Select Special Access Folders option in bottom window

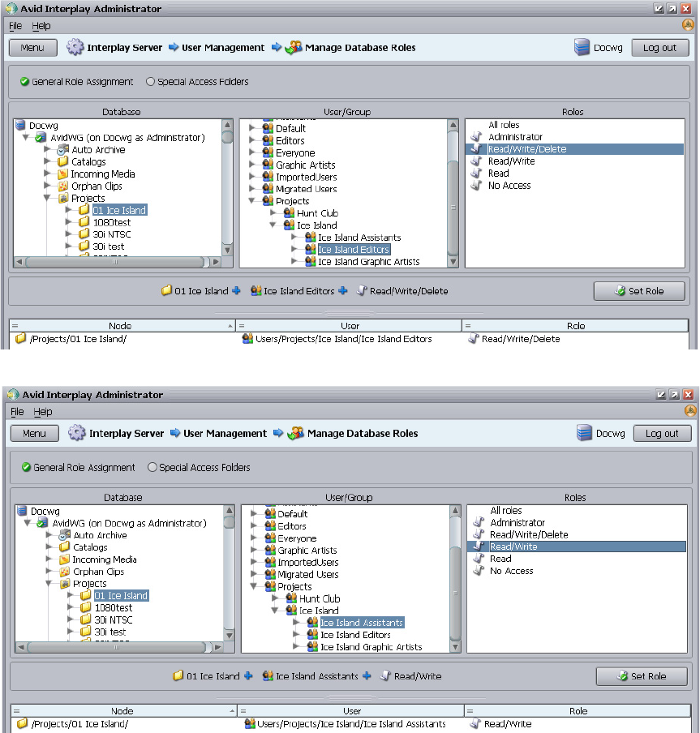click(x=199, y=467)
